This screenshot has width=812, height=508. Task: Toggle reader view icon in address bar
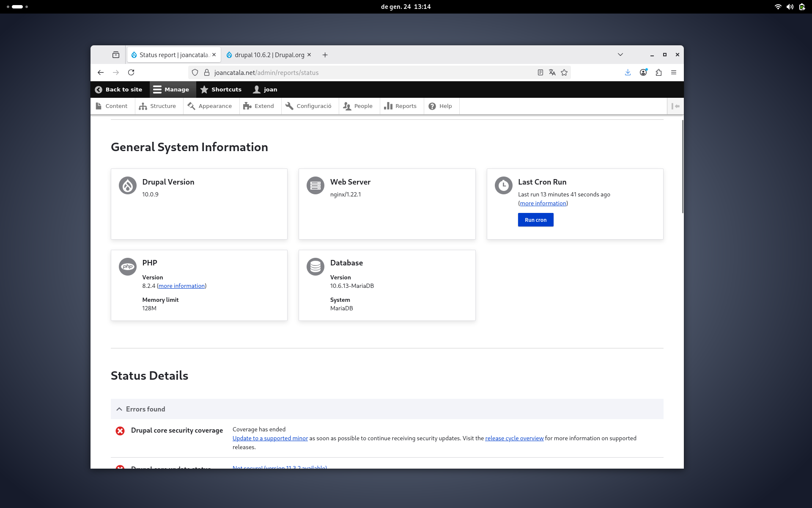coord(540,72)
